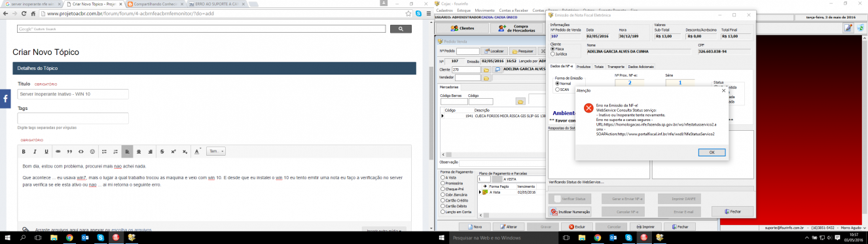Click the Localizar button in Pedido Venda
This screenshot has width=868, height=244.
[x=494, y=51]
